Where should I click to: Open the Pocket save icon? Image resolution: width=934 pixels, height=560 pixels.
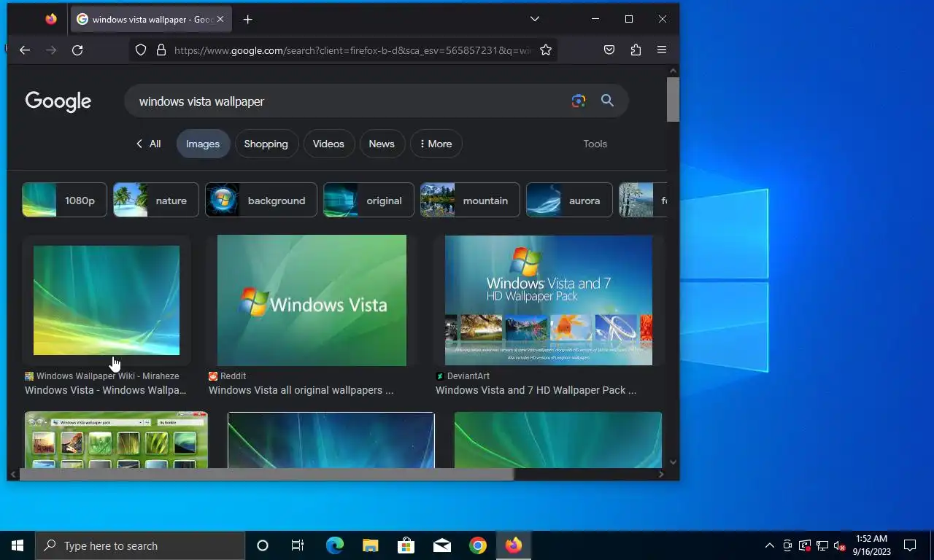tap(609, 50)
